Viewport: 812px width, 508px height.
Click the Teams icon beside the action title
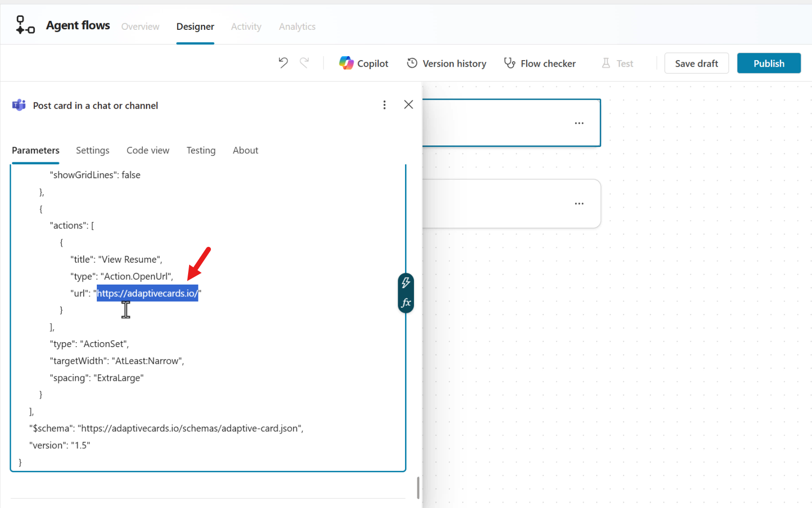18,105
